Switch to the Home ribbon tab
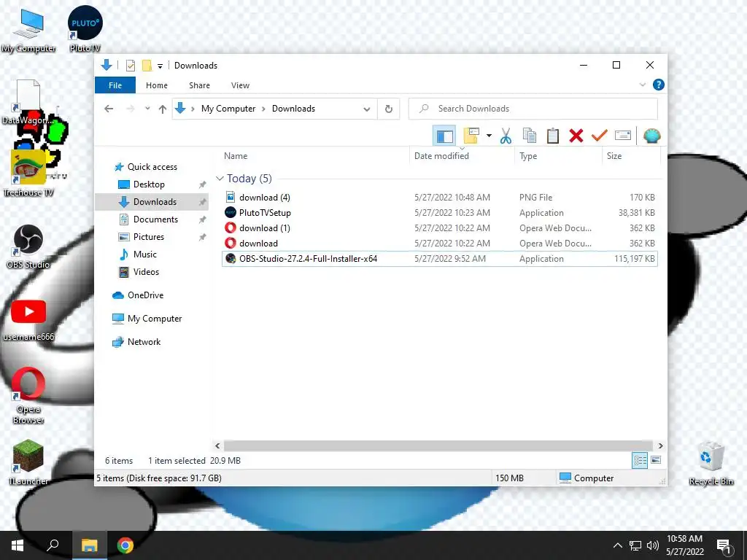This screenshot has height=560, width=747. [x=157, y=85]
